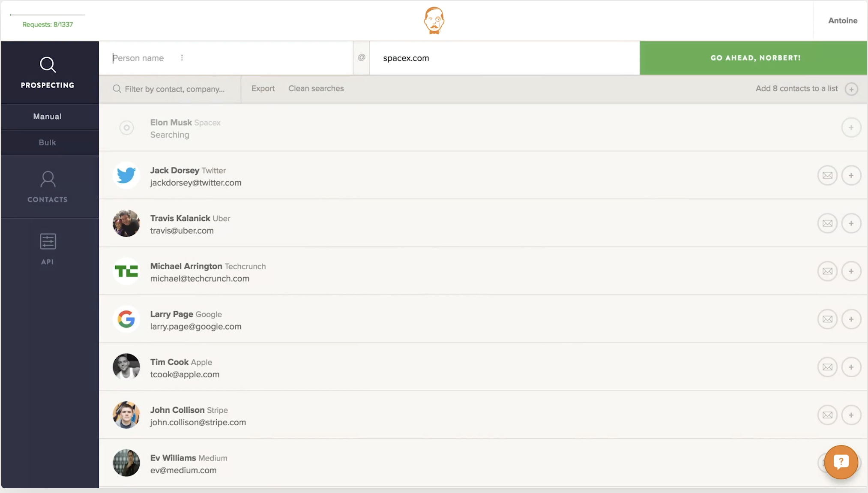Add Jack Dorsey to a list
The height and width of the screenshot is (493, 868).
(x=851, y=175)
